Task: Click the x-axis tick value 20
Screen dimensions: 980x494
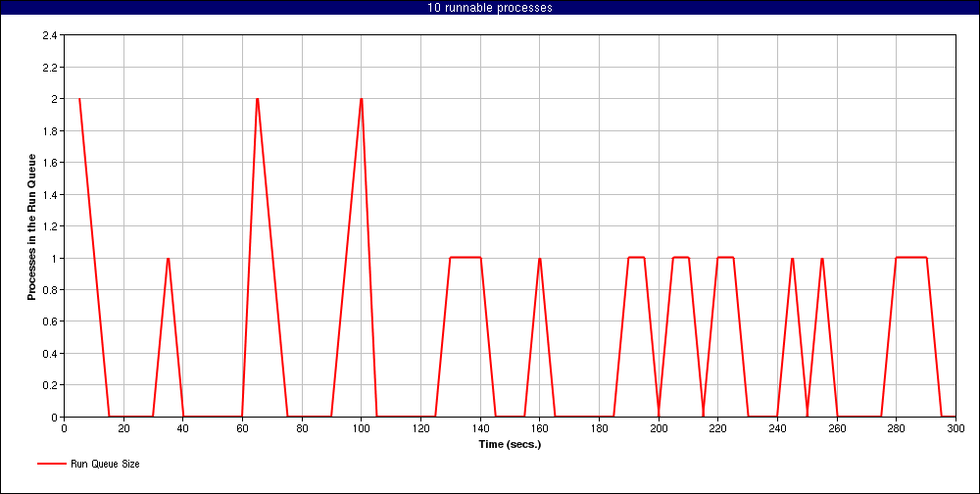Action: pyautogui.click(x=123, y=428)
